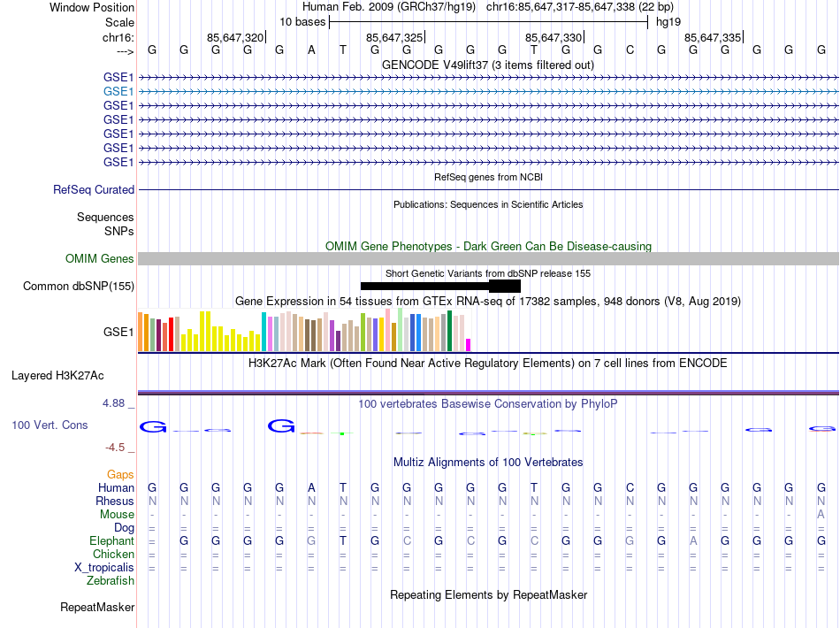Viewport: 840px width, 628px height.
Task: Click the Rhesus species alignment label
Action: [x=114, y=502]
